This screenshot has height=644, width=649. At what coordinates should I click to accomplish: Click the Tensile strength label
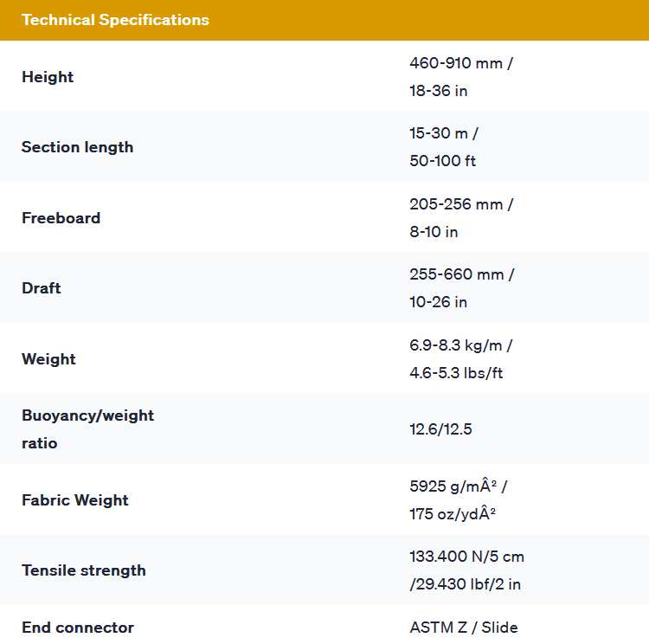point(83,570)
